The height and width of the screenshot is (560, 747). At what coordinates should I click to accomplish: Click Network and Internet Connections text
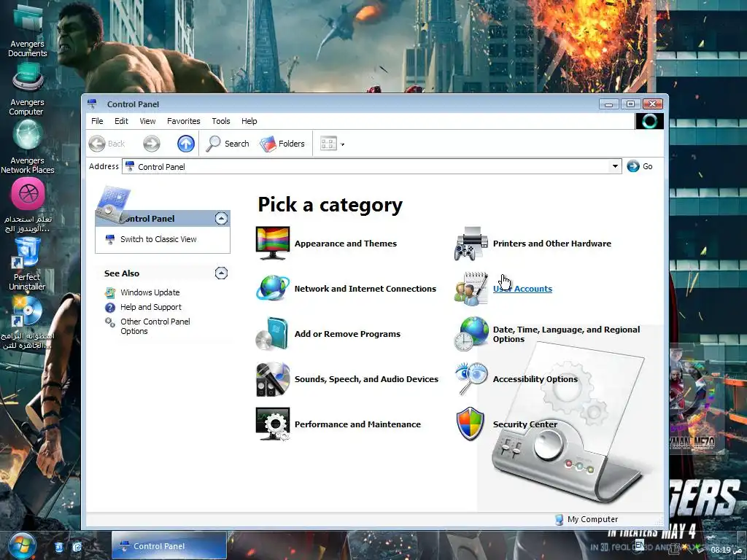click(365, 289)
